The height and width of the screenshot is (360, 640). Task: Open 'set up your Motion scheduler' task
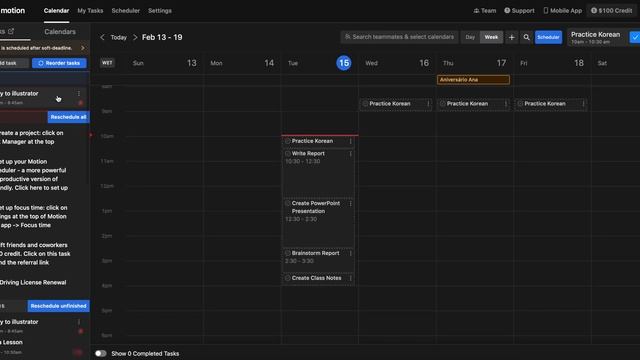(35, 175)
